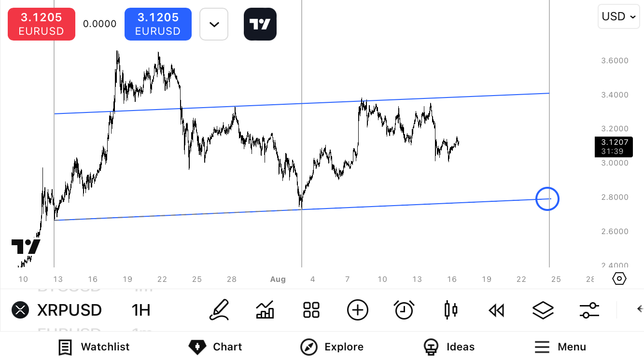Open the object tree layers icon
Viewport: 644px width, 362px height.
click(543, 310)
